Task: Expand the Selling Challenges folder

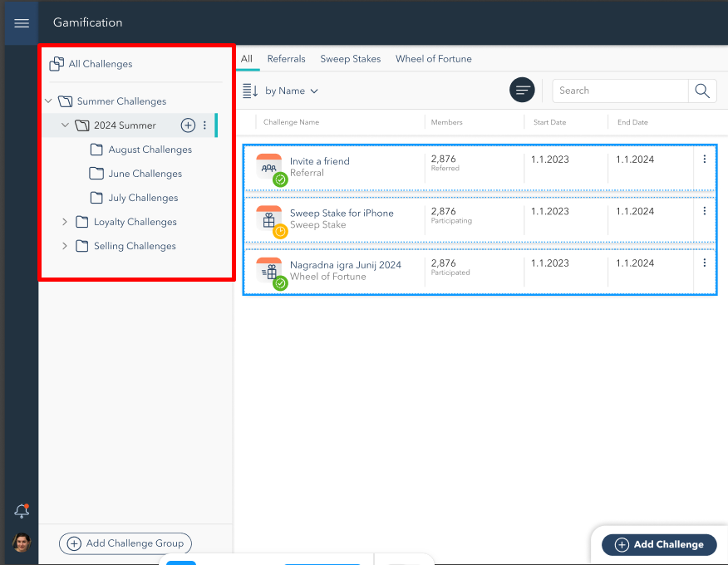Action: pos(65,246)
